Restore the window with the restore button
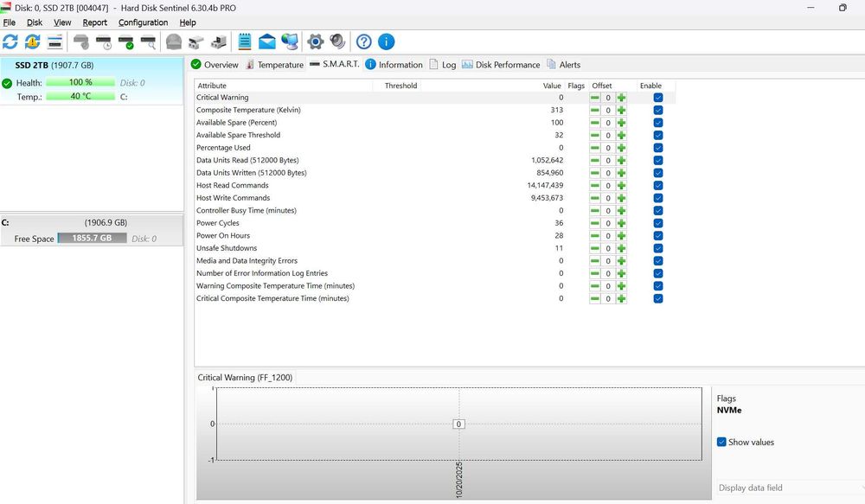Viewport: 865px width, 504px height. click(x=843, y=8)
